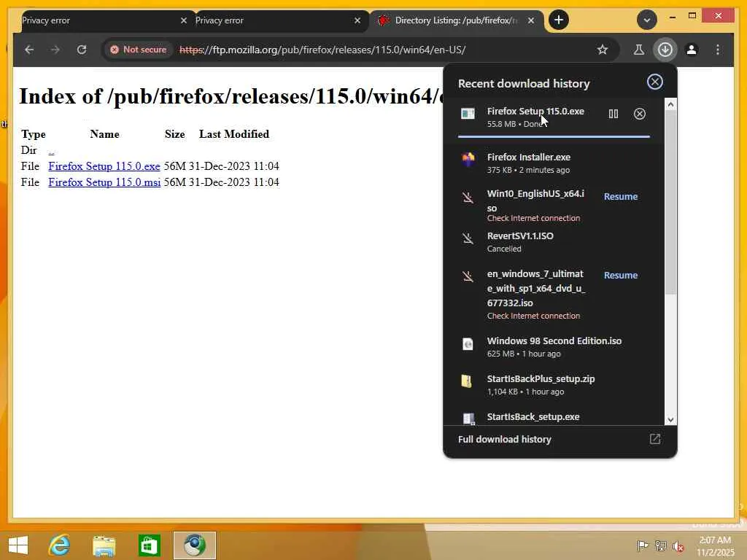Open the parent directory .. link
This screenshot has width=747, height=560.
click(52, 150)
